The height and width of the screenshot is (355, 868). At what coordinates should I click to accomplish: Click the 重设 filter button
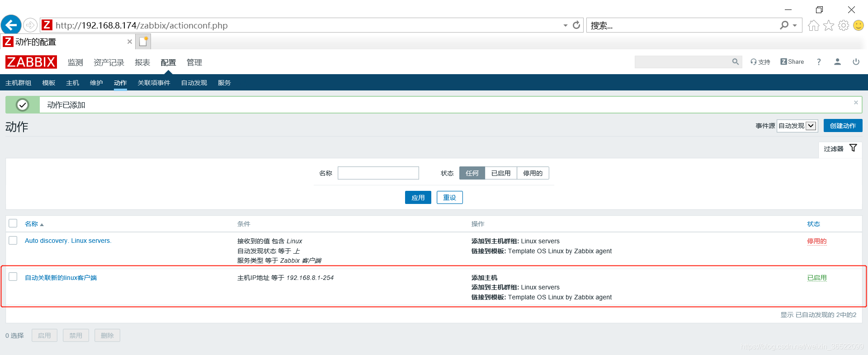click(450, 198)
